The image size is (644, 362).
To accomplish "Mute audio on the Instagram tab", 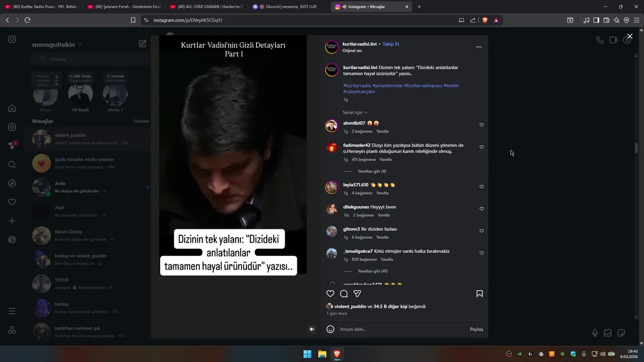I will pos(344,7).
